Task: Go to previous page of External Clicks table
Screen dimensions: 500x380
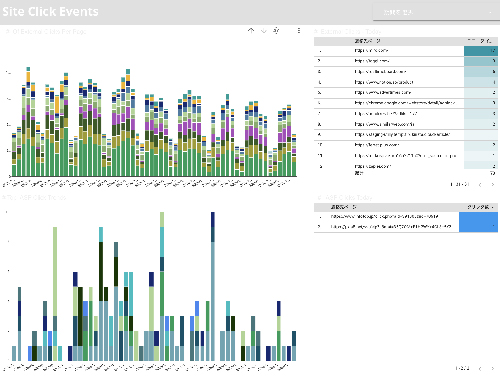Action: coord(480,184)
